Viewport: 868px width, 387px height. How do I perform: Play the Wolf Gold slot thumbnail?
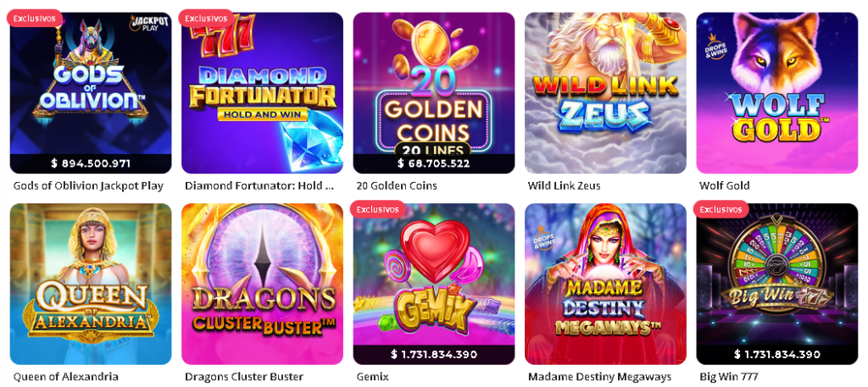click(x=777, y=93)
